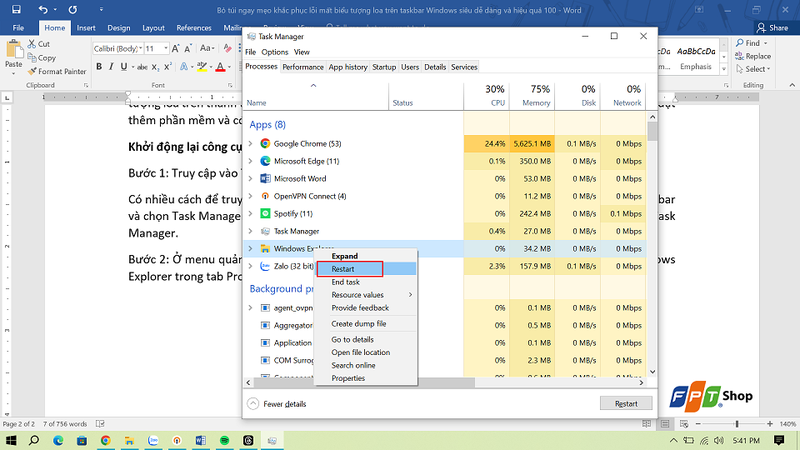Open the Change Case Aa dropdown
The width and height of the screenshot is (800, 450).
tap(207, 48)
